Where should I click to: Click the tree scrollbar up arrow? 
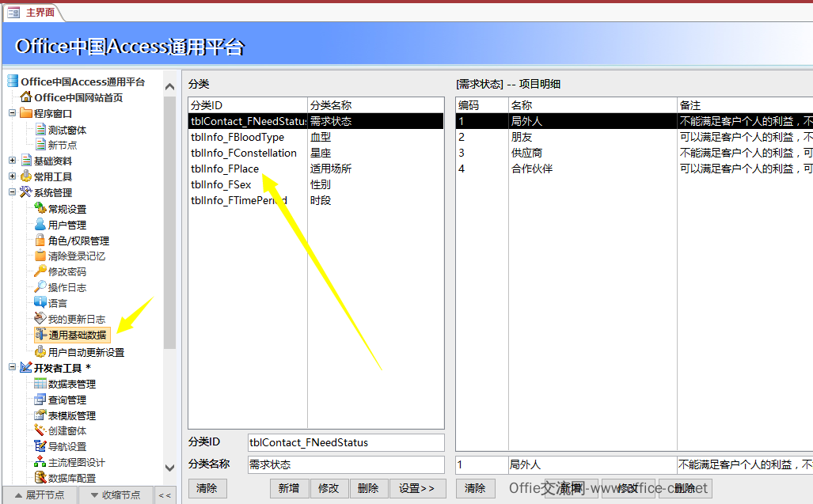coord(169,86)
